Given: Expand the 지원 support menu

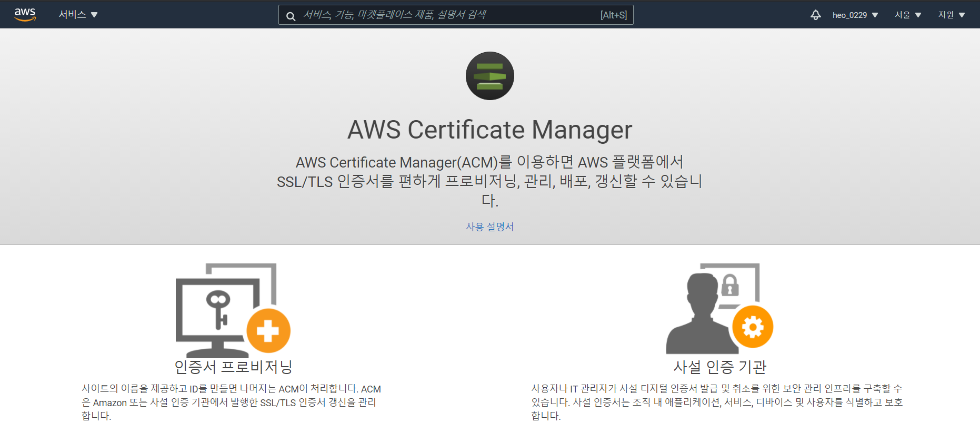Looking at the screenshot, I should coord(952,15).
